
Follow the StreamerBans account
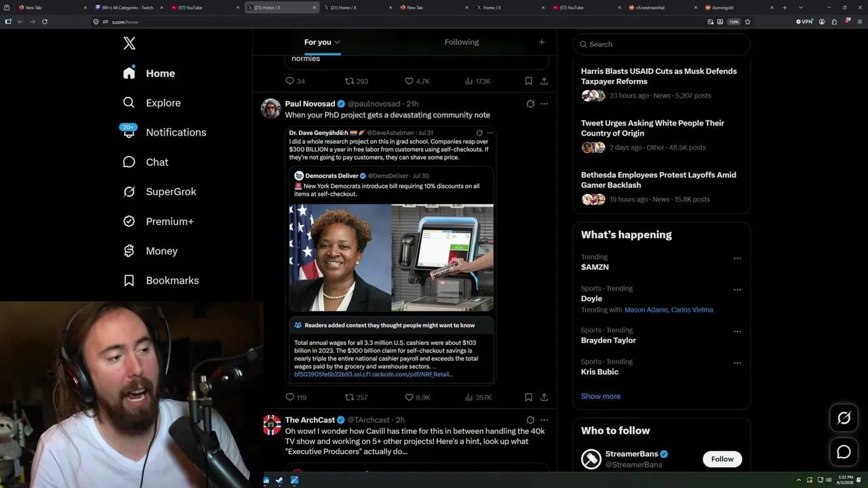click(x=722, y=459)
